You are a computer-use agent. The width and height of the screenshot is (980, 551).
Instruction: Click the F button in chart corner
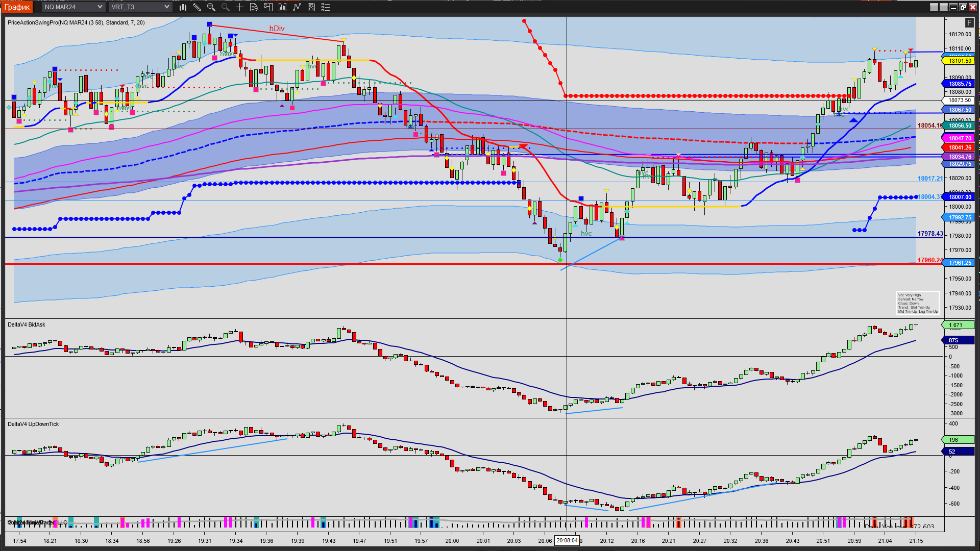969,23
